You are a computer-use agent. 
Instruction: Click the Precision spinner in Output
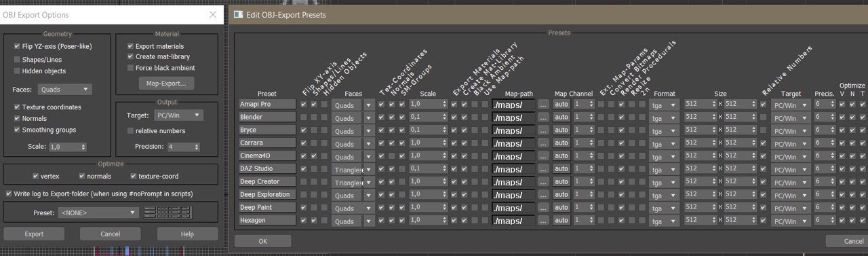point(183,146)
